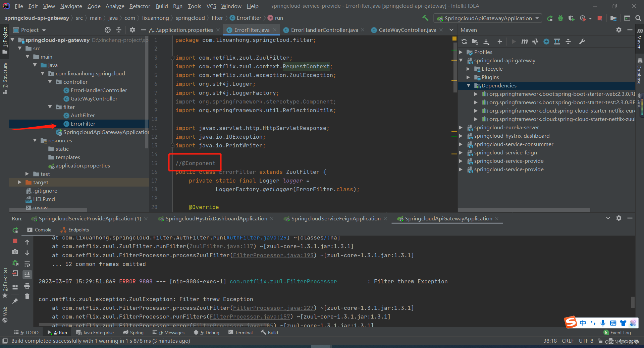Screen dimensions: 644x348
Task: Start debugging with the bug icon
Action: click(x=560, y=18)
